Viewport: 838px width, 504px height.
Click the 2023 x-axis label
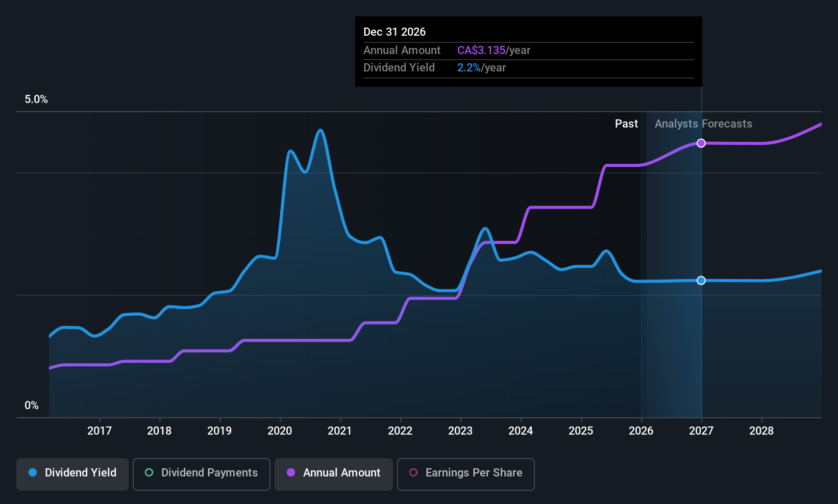tap(460, 431)
